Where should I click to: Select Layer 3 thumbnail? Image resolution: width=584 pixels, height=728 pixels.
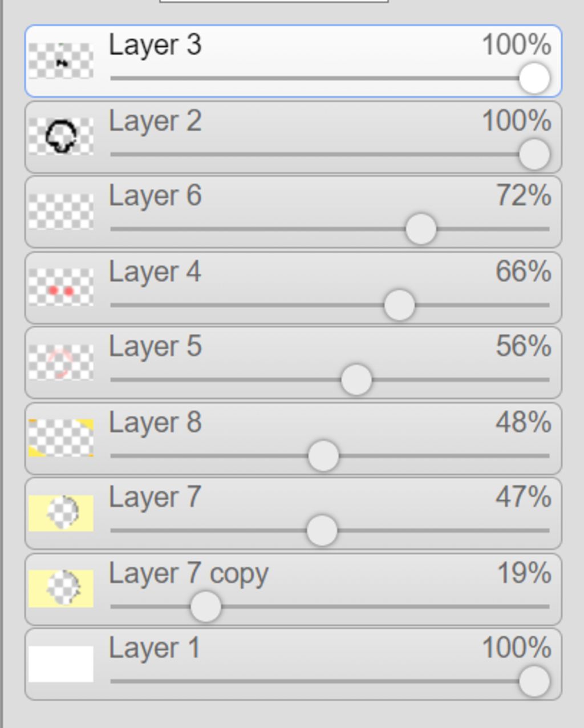coord(61,61)
